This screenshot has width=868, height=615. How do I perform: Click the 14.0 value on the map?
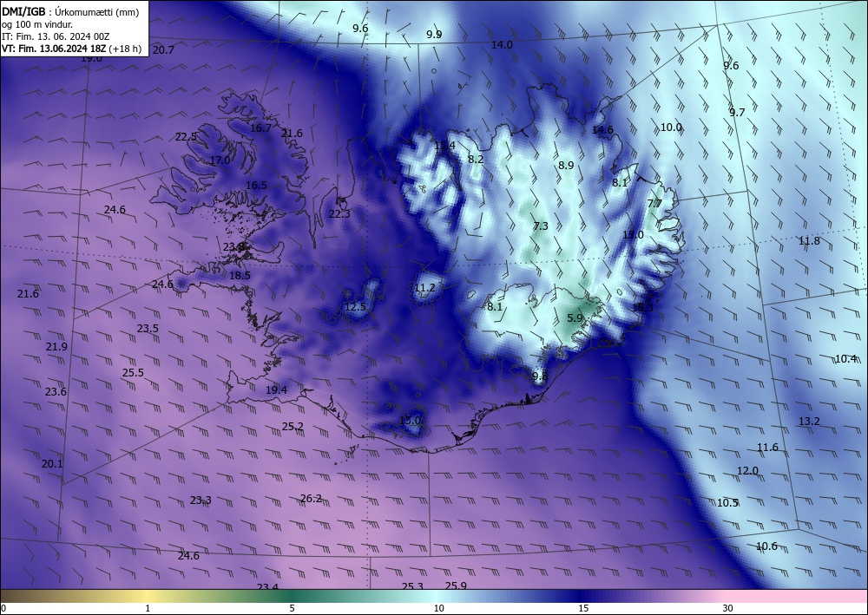[502, 45]
